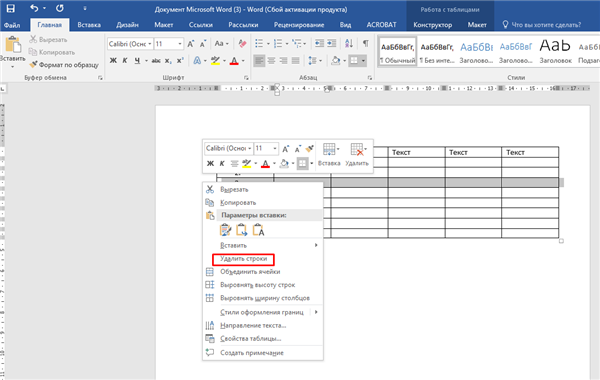Sort the text with the A-Z icon

[349, 44]
